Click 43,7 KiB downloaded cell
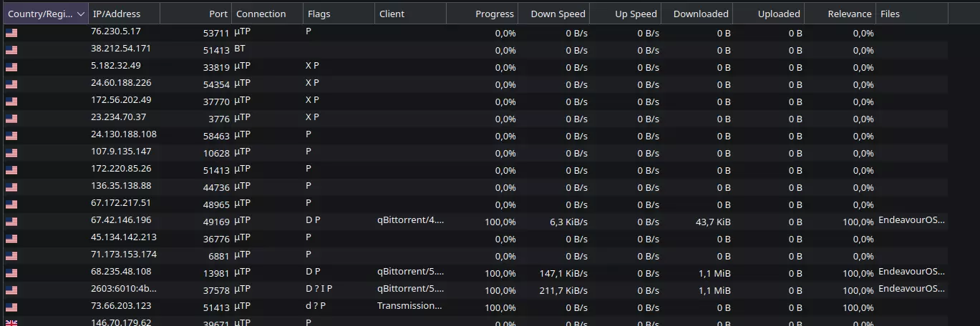 [713, 222]
